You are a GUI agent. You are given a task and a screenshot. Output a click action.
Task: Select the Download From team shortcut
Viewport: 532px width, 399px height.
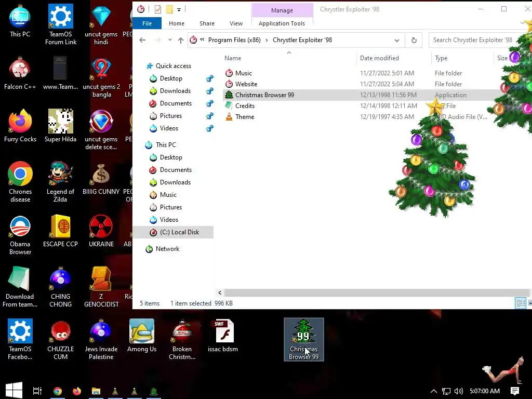(x=20, y=287)
